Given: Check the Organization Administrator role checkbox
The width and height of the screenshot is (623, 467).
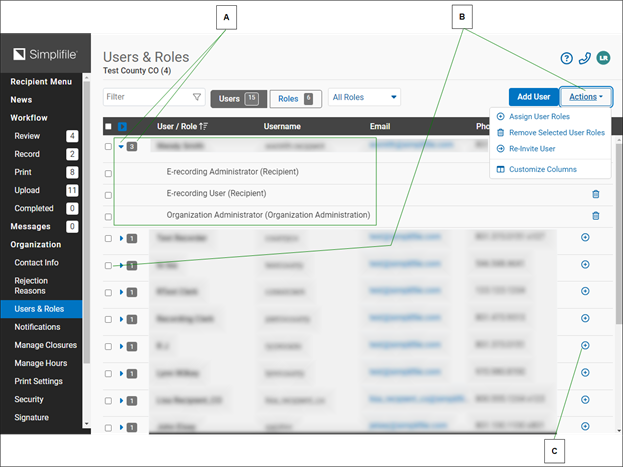Looking at the screenshot, I should pyautogui.click(x=108, y=217).
